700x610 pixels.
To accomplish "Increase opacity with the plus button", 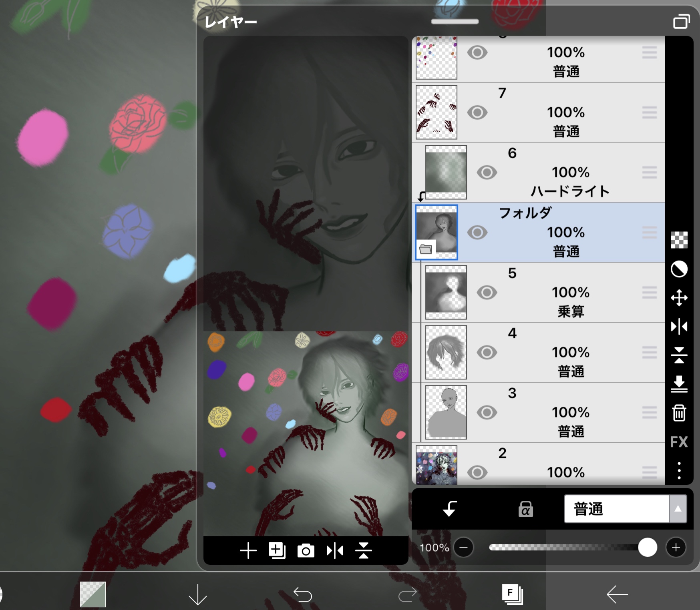I will (676, 547).
